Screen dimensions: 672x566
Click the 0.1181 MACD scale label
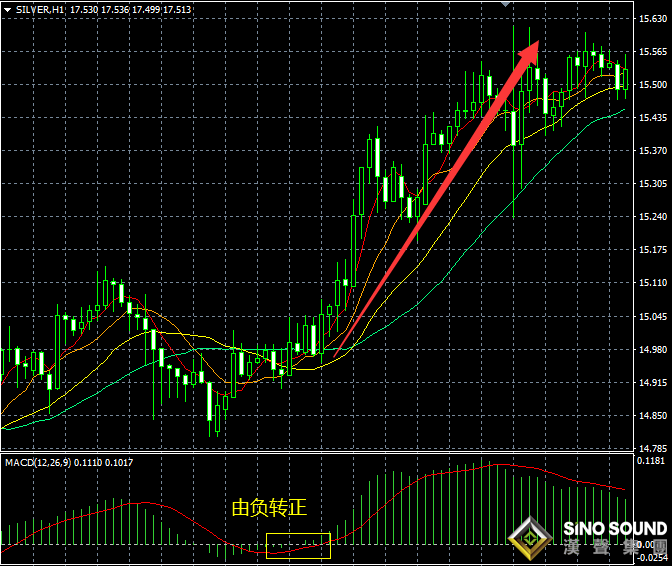(x=652, y=462)
